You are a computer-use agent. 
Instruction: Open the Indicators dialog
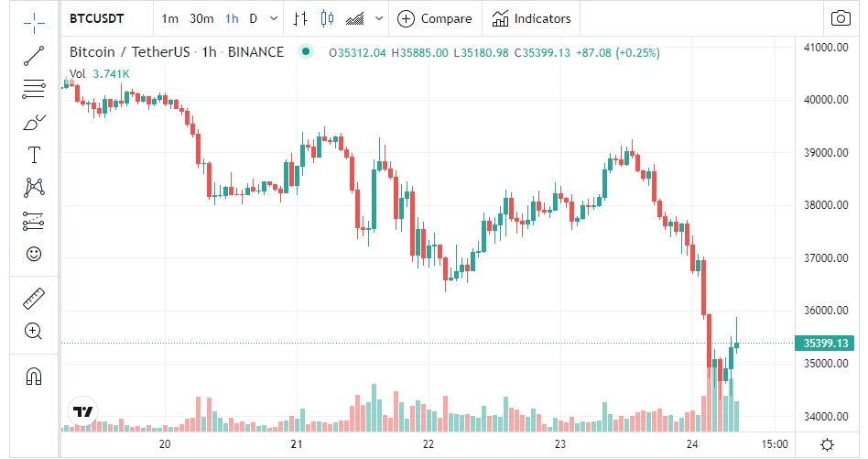531,19
